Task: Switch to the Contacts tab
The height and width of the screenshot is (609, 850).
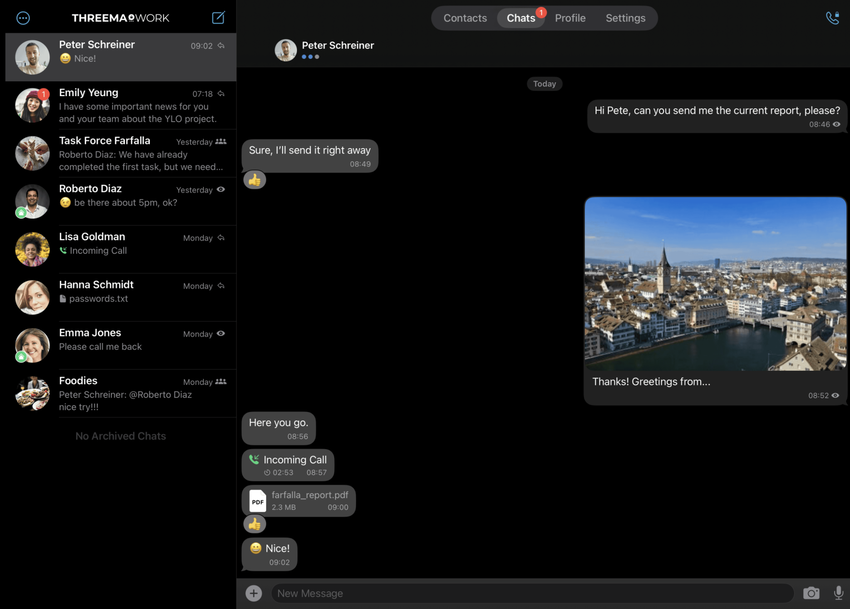Action: pos(465,18)
